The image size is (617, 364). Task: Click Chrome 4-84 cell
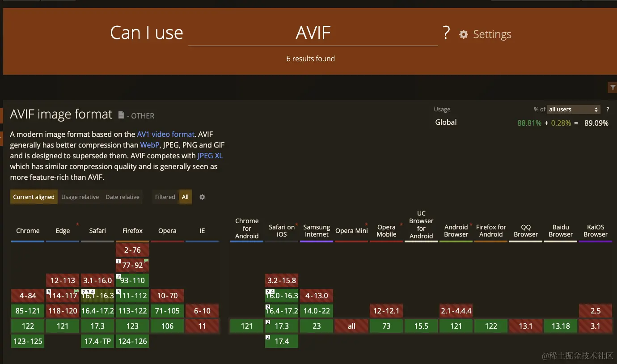point(28,296)
